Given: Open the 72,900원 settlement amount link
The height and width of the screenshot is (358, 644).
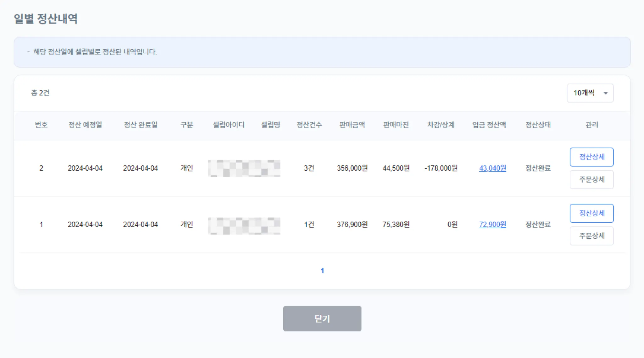Looking at the screenshot, I should 492,225.
